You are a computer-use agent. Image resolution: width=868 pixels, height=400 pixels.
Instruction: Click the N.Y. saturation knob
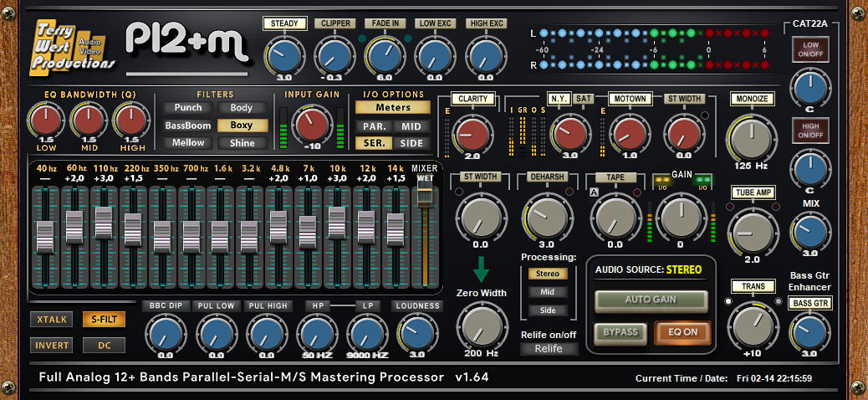(570, 135)
